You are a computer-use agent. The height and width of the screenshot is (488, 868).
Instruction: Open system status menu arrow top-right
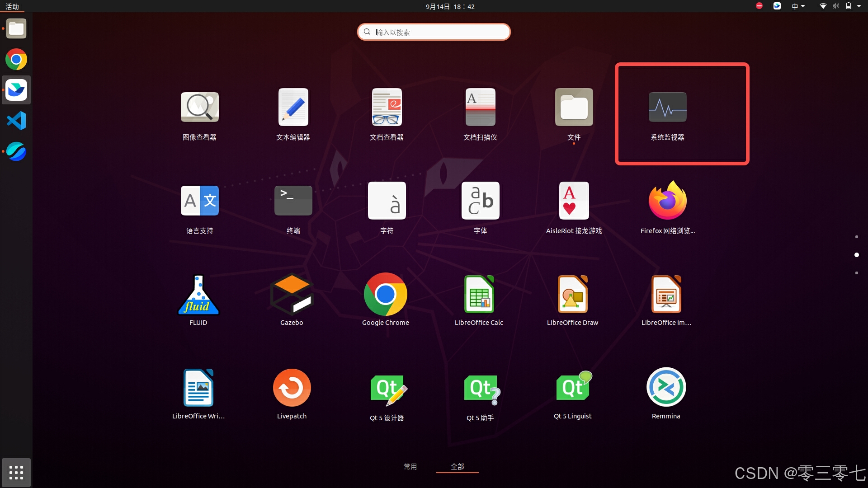(859, 6)
